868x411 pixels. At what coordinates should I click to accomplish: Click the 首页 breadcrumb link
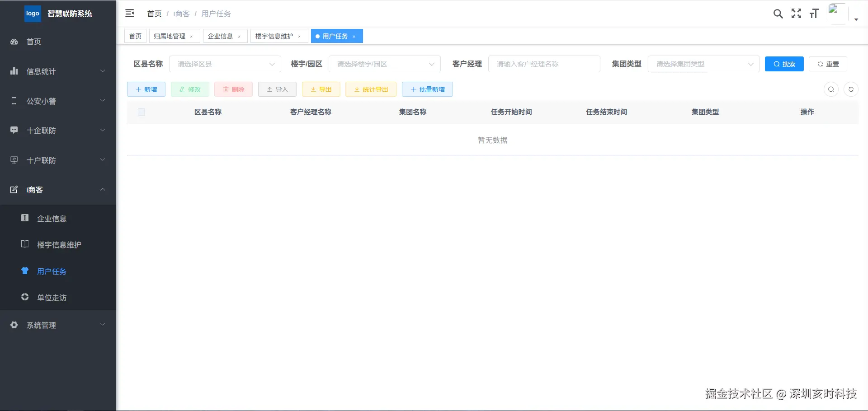[x=155, y=14]
